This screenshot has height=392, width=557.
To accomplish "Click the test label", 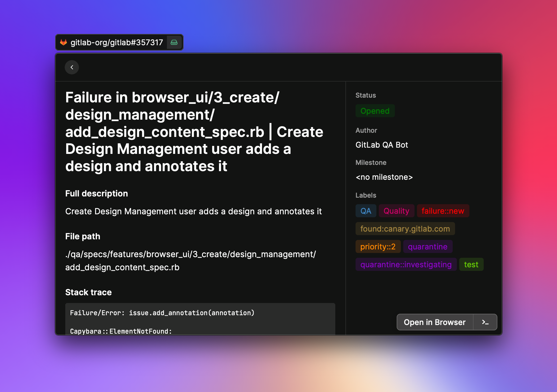I will [471, 264].
